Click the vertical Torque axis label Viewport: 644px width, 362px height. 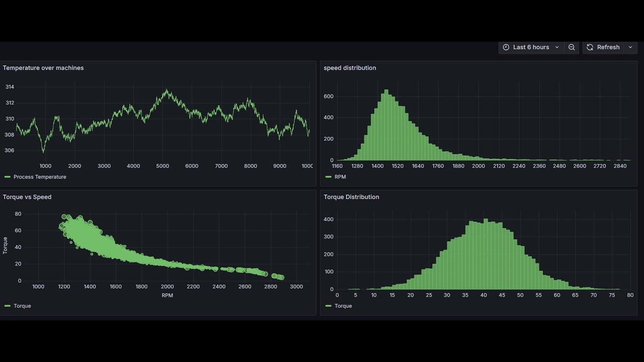[x=6, y=245]
